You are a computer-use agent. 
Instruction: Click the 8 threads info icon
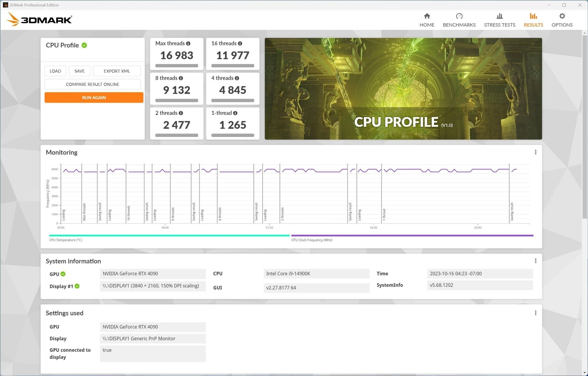[x=181, y=78]
